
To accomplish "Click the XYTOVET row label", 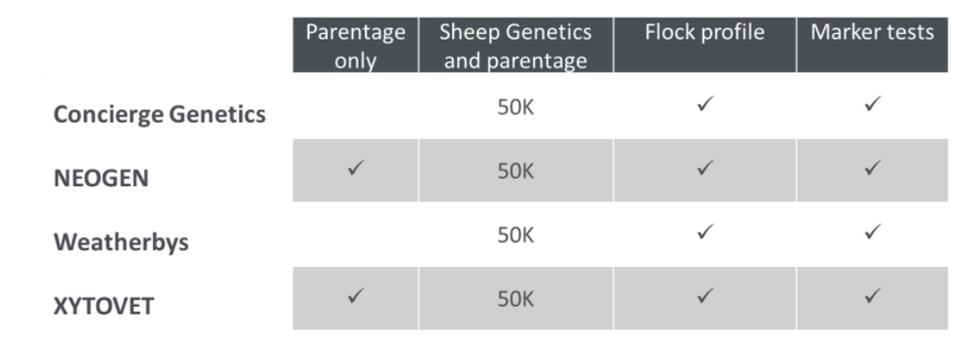I will [x=104, y=306].
